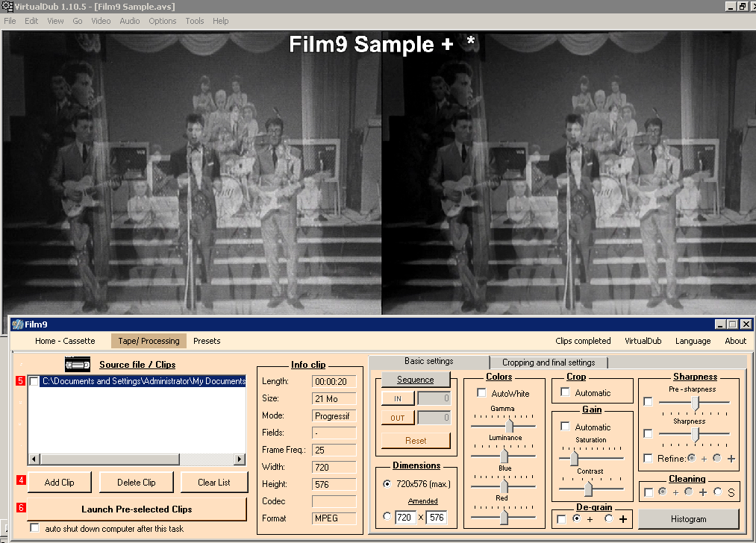Open the Language menu in Film9
The height and width of the screenshot is (543, 756).
(x=693, y=341)
